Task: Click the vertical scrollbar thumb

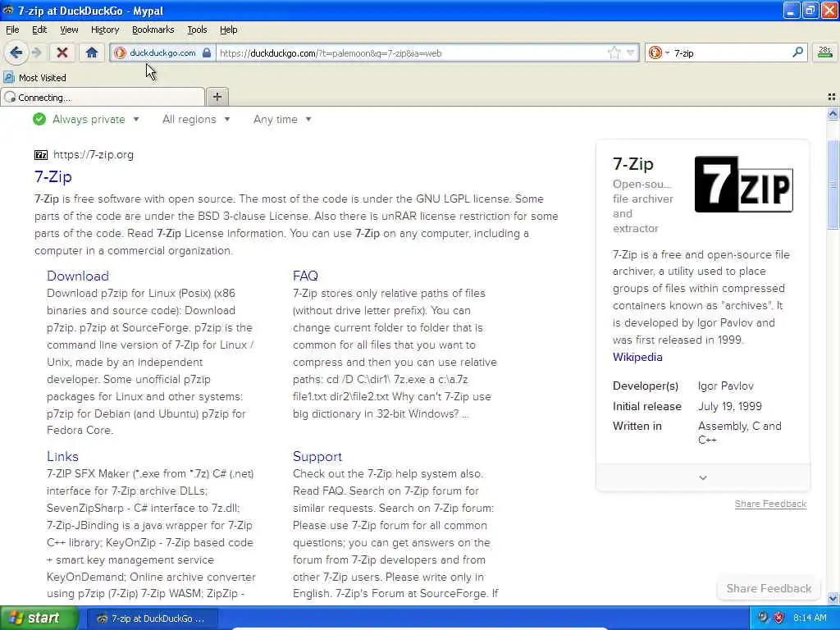Action: click(833, 185)
